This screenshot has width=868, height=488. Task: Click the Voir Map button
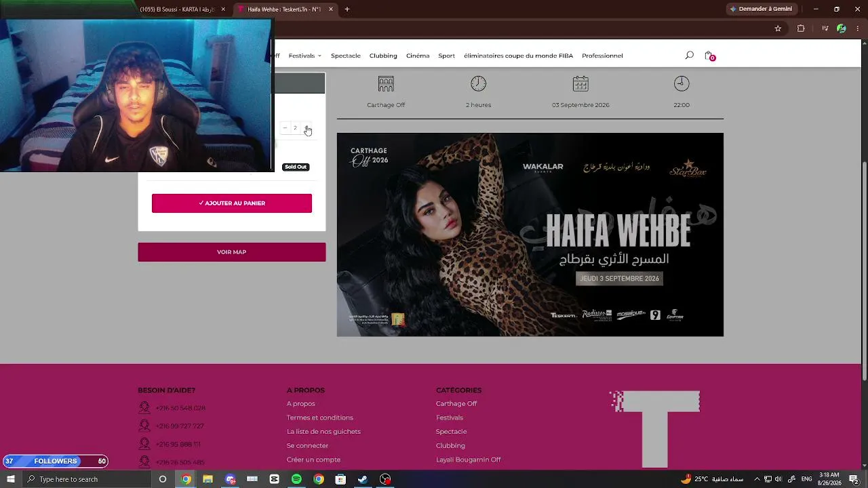[232, 252]
